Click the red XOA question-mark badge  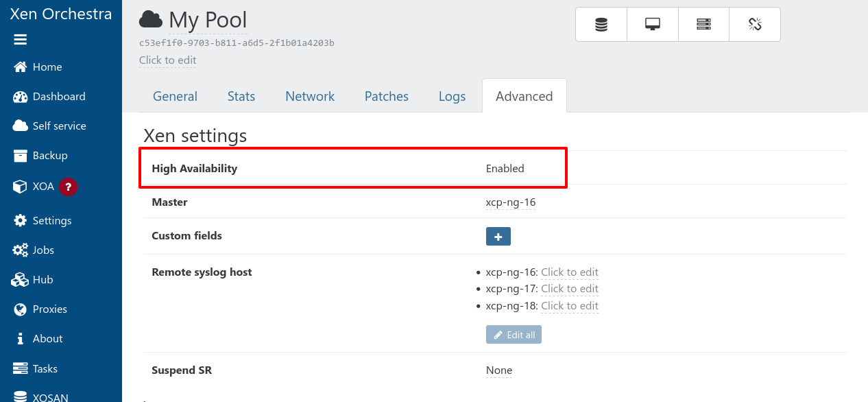(67, 187)
